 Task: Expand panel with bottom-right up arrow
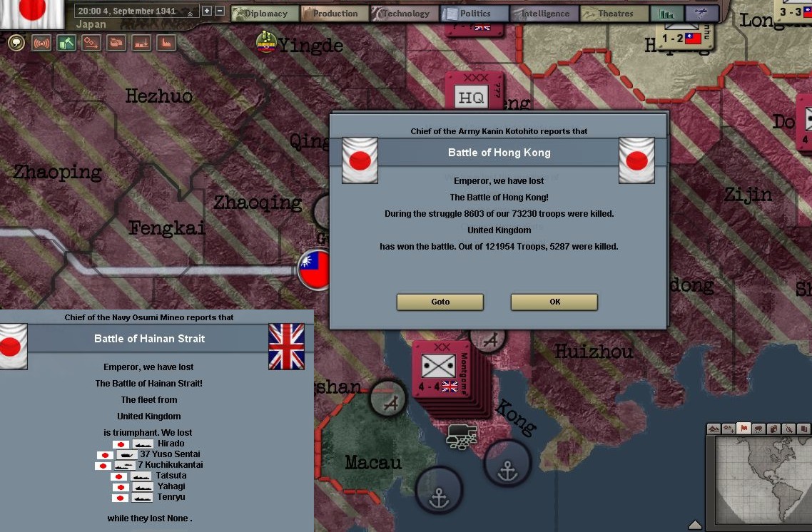point(694,526)
